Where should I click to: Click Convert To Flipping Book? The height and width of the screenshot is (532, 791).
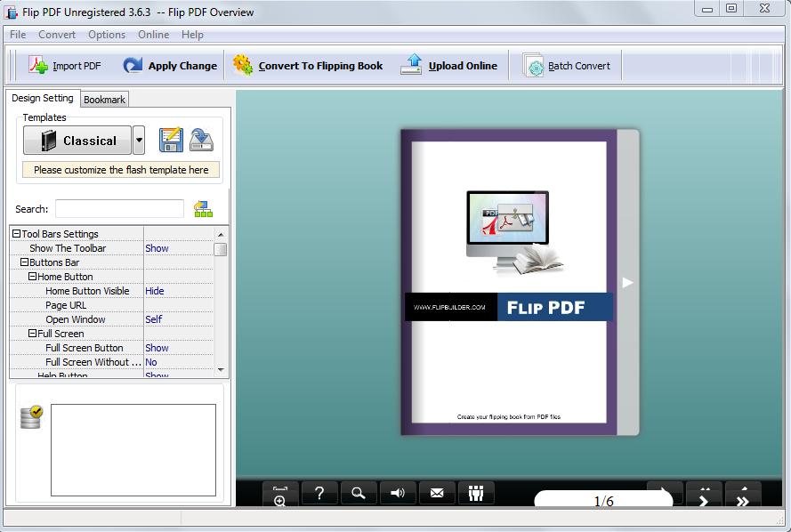308,66
